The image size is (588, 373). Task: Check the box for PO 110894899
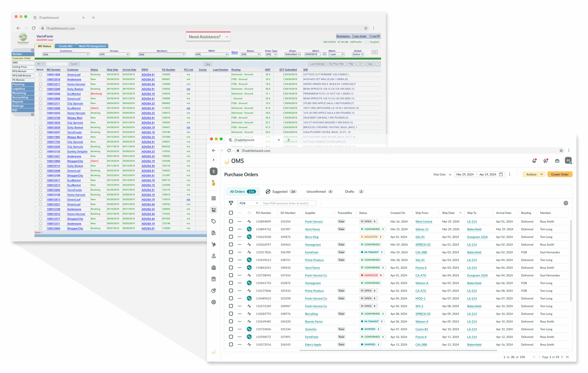click(231, 222)
